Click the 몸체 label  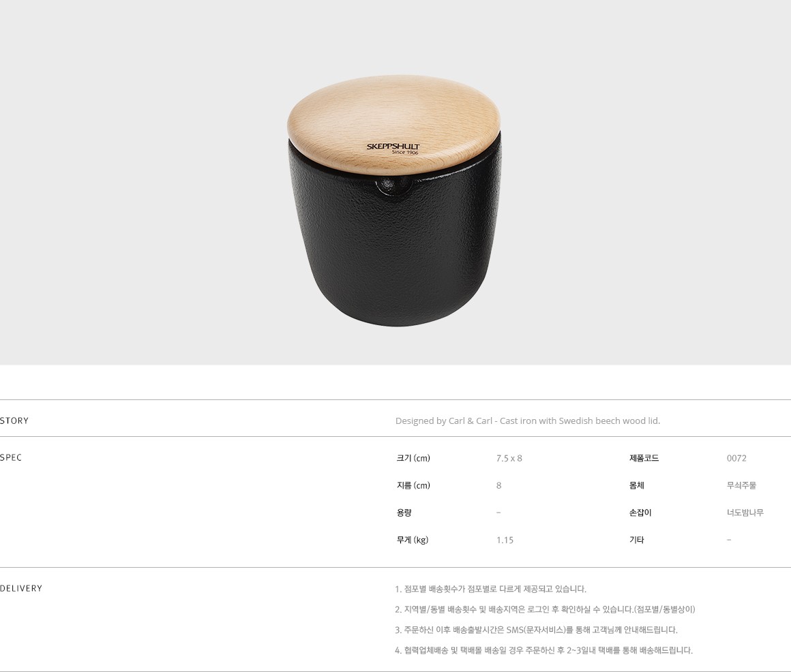[x=637, y=485]
